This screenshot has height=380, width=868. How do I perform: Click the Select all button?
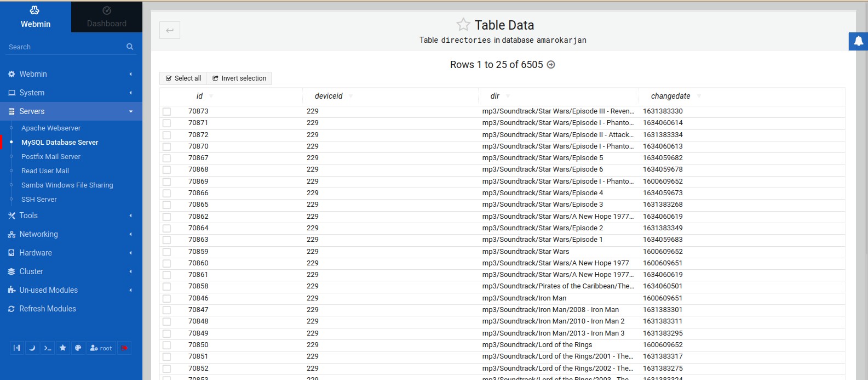[183, 78]
